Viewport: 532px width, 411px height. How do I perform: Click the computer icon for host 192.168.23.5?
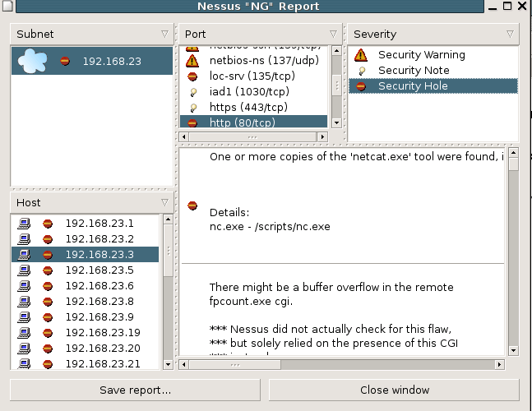pyautogui.click(x=24, y=270)
